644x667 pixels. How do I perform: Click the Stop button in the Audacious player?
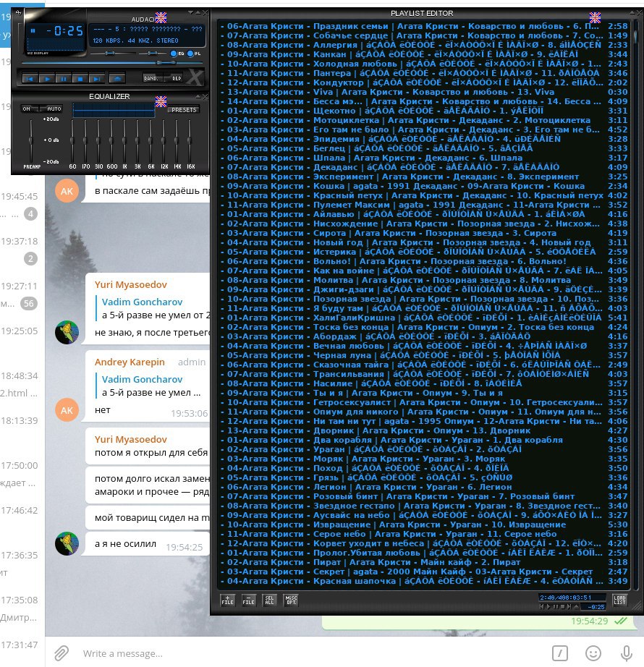80,79
